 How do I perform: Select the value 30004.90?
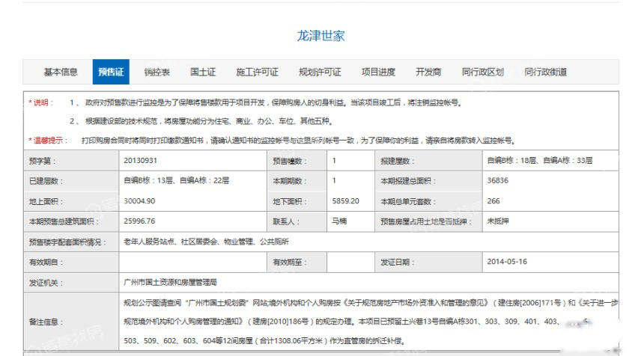point(139,201)
